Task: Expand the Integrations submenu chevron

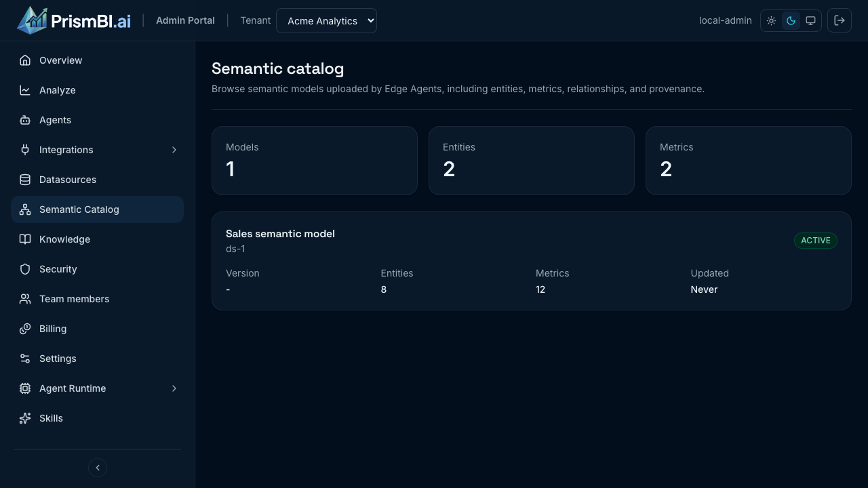Action: coord(174,150)
